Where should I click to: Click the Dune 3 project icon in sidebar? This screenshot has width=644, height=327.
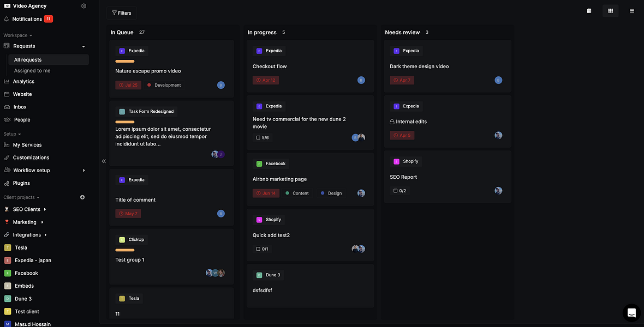point(8,299)
